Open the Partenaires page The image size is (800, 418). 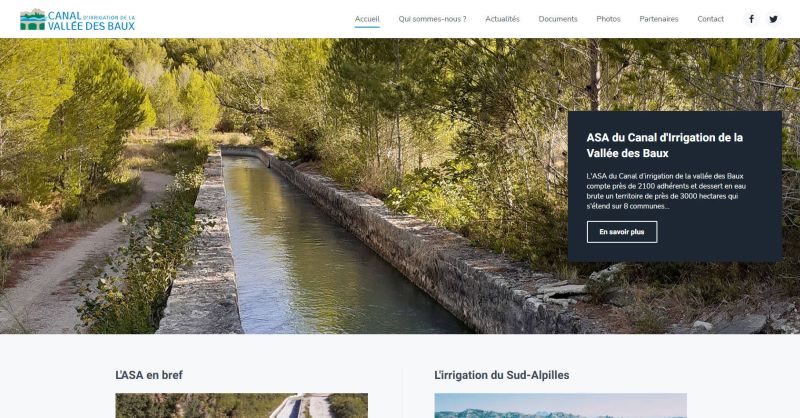(x=659, y=19)
